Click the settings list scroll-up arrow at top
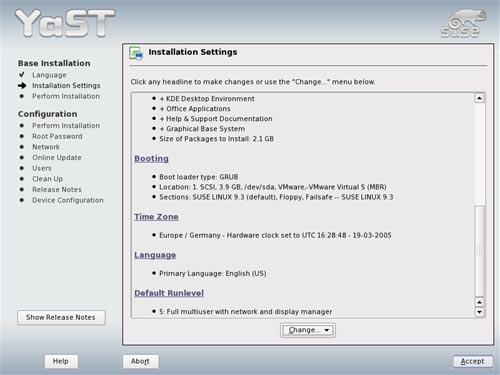Image resolution: width=500 pixels, height=375 pixels. pos(479,98)
